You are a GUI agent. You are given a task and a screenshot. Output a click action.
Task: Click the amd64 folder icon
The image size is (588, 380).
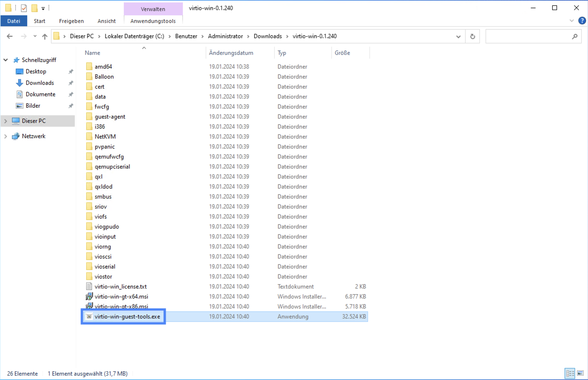pos(89,67)
